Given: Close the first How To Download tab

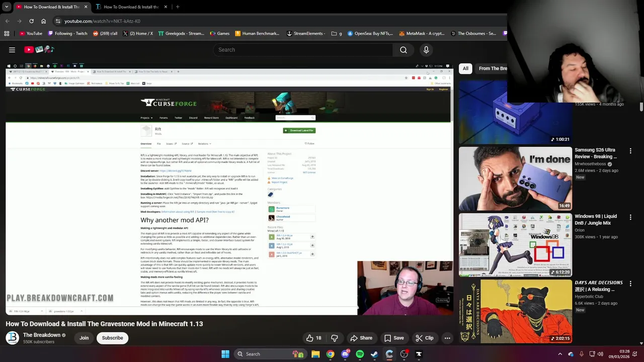Looking at the screenshot, I should [x=86, y=7].
